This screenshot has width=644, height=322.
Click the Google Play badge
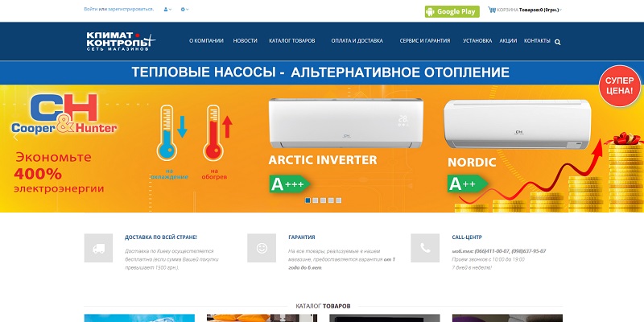(x=452, y=11)
